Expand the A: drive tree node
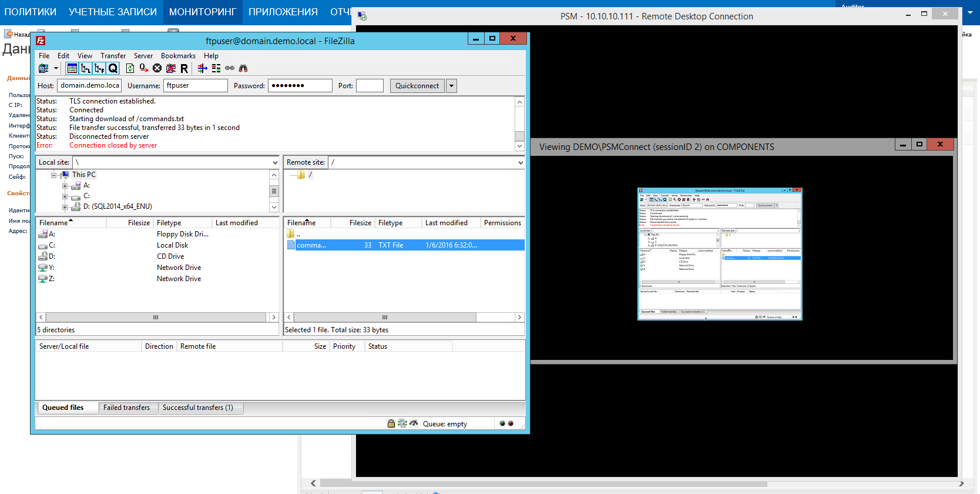Screen dimensions: 980x494 [65, 186]
